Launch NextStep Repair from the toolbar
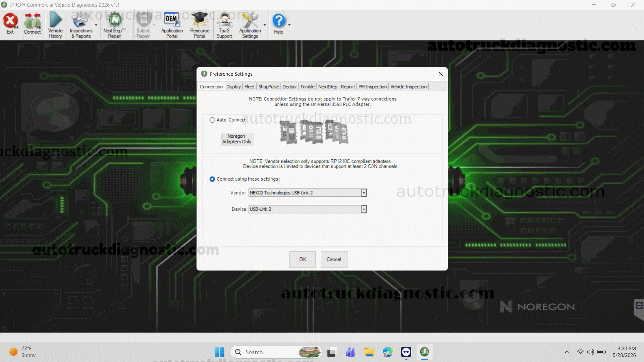The height and width of the screenshot is (362, 644). point(114,25)
